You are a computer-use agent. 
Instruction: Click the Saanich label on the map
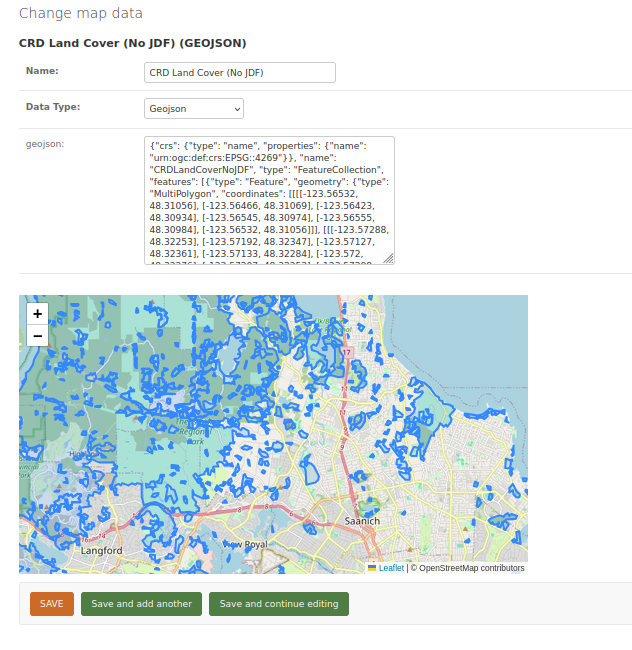(x=361, y=522)
